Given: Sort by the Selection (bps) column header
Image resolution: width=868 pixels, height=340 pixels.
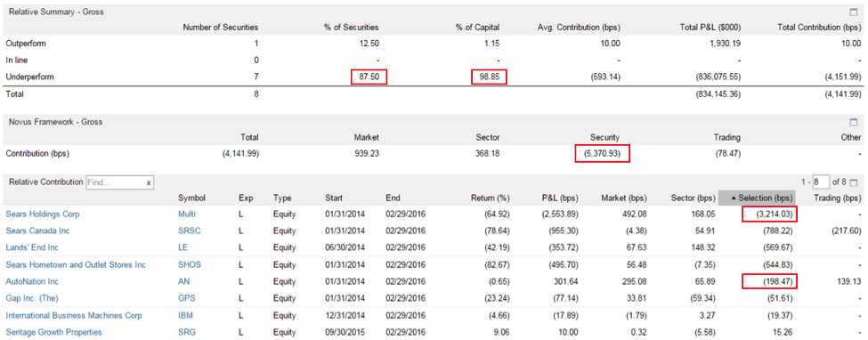Looking at the screenshot, I should click(x=757, y=198).
